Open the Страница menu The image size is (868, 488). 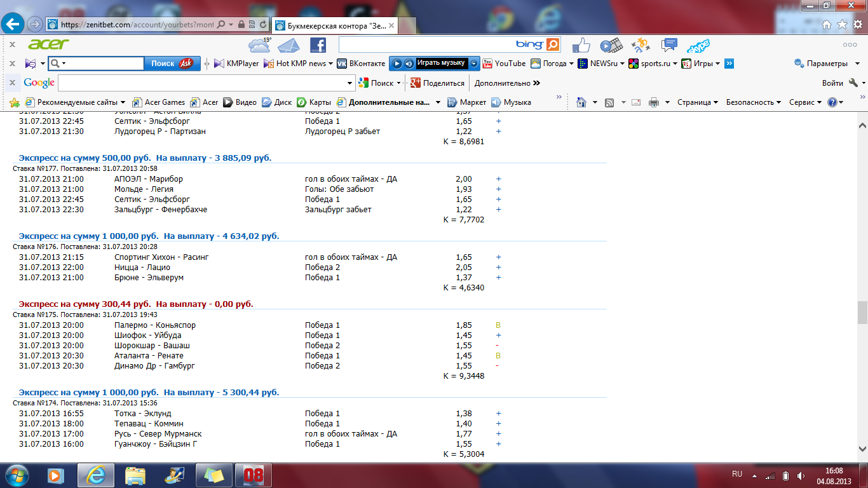click(697, 102)
